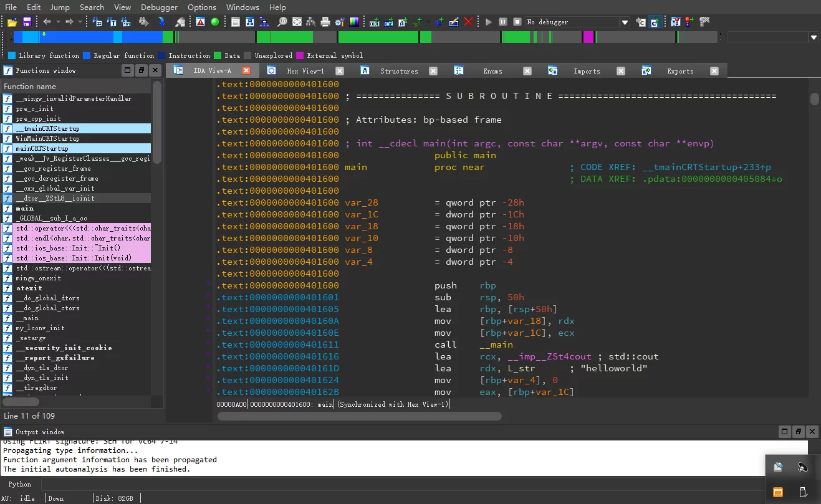The image size is (821, 504).
Task: Close the Structures tab
Action: coord(434,71)
